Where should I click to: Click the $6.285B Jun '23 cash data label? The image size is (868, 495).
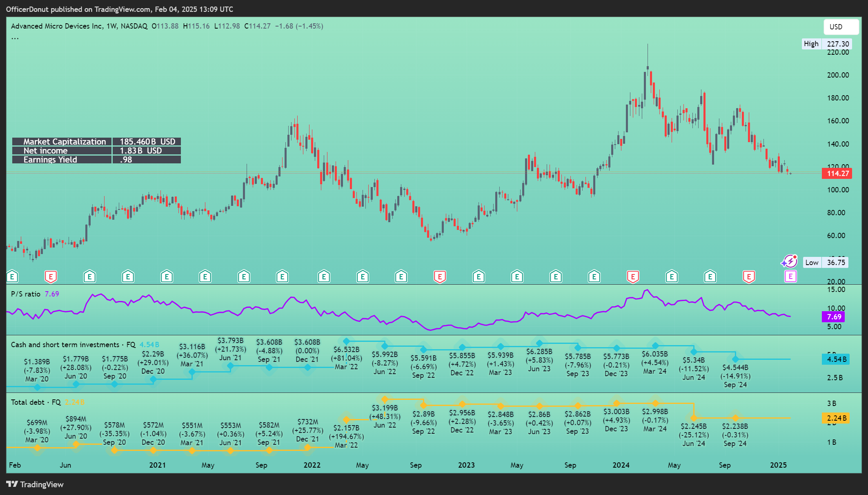tap(539, 360)
